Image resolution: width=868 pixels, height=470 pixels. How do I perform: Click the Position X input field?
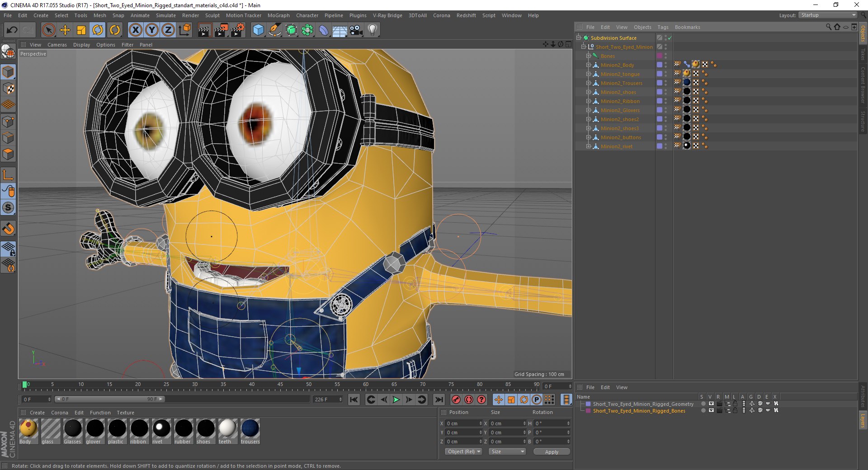[463, 423]
